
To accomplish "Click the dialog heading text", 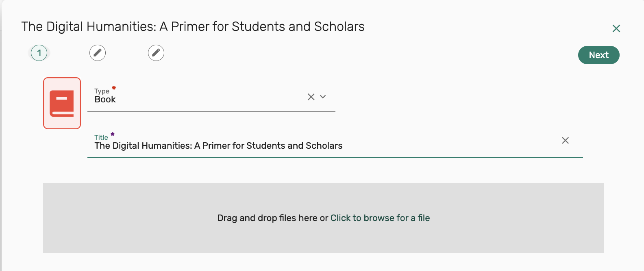I will click(x=193, y=27).
